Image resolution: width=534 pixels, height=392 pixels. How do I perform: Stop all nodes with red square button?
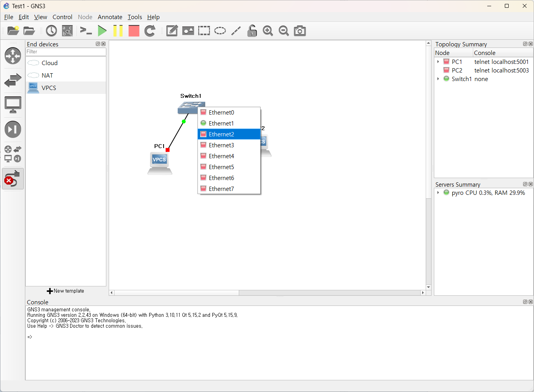coord(134,31)
